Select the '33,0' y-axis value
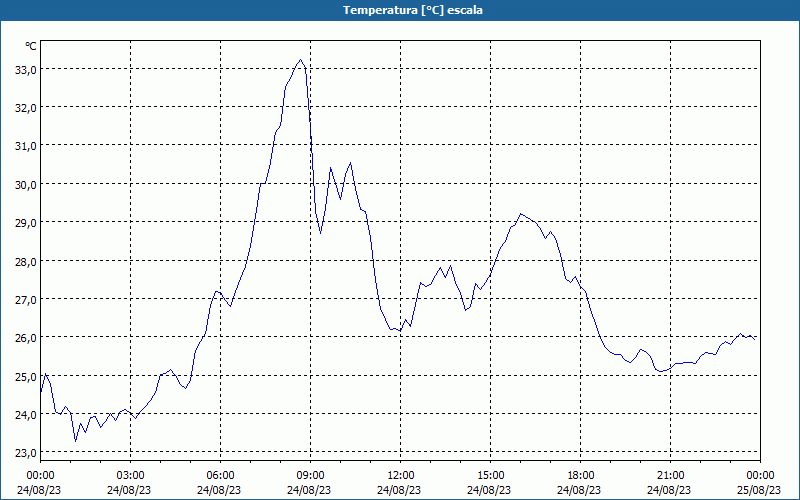 pyautogui.click(x=24, y=70)
